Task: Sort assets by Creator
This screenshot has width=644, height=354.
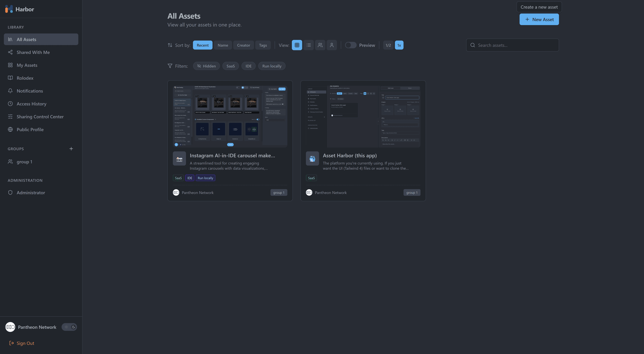Action: 243,45
